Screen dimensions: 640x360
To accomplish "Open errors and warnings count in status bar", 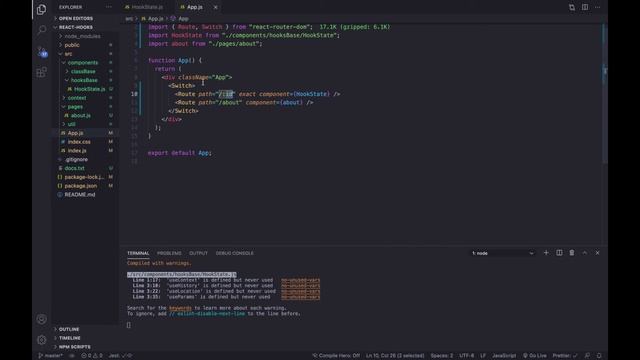I will [x=92, y=356].
